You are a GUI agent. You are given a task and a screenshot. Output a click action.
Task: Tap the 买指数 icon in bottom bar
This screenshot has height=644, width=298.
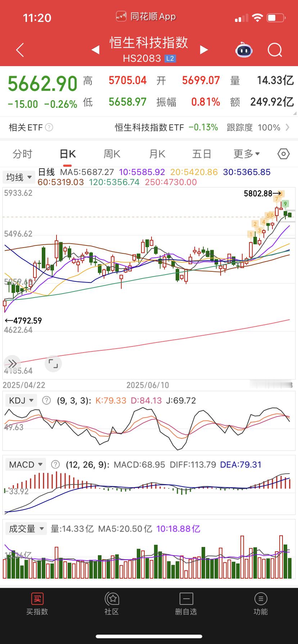coord(37,599)
